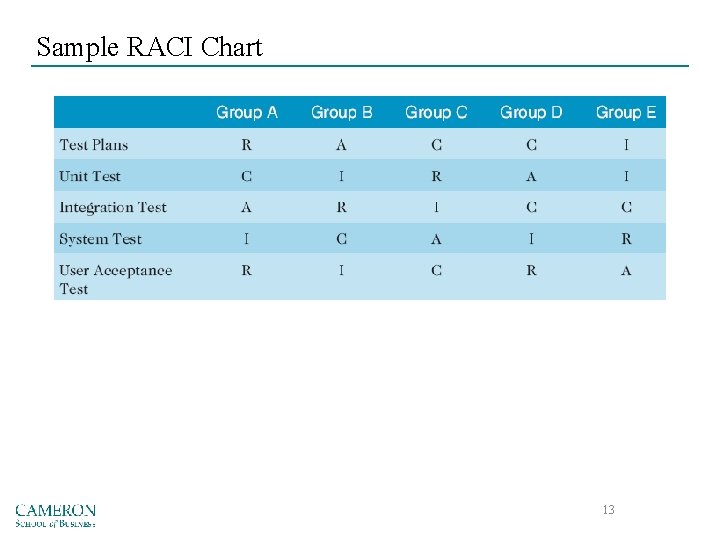Select User Acceptance Test value under Group E
Image resolution: width=720 pixels, height=540 pixels.
[626, 270]
